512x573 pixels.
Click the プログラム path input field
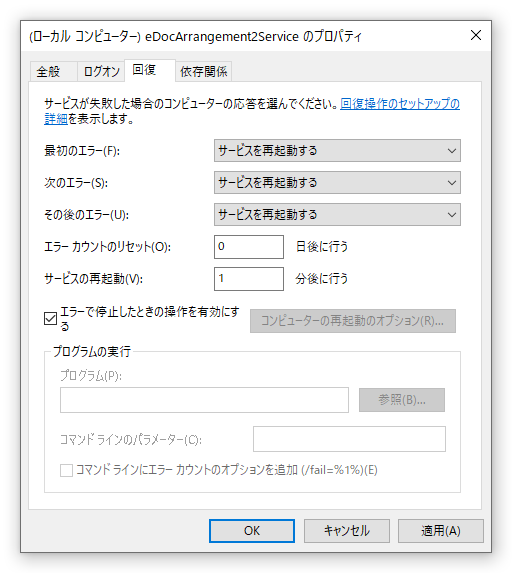pos(204,400)
